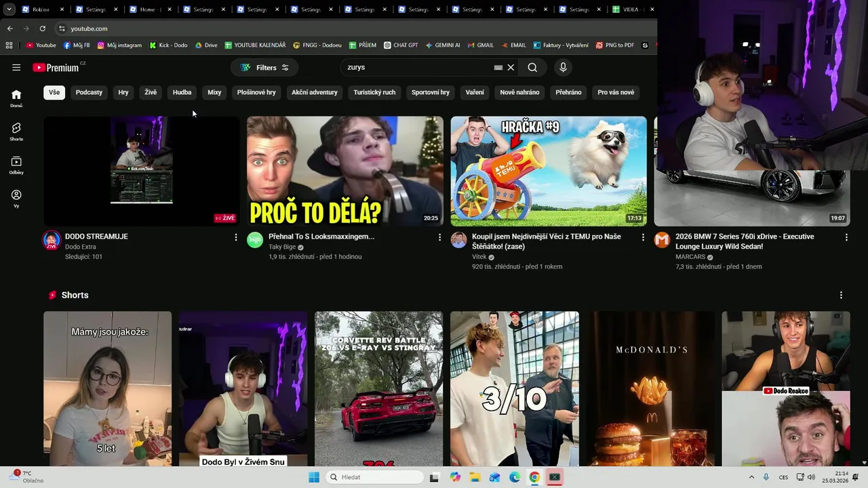Play the Mámy jsou jakože short
Screen dimensions: 868x488
(x=108, y=388)
